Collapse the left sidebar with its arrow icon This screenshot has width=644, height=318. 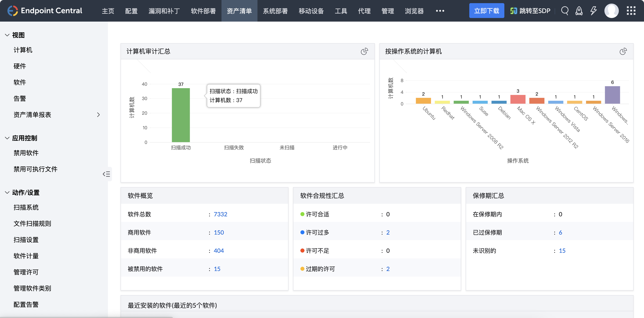107,174
